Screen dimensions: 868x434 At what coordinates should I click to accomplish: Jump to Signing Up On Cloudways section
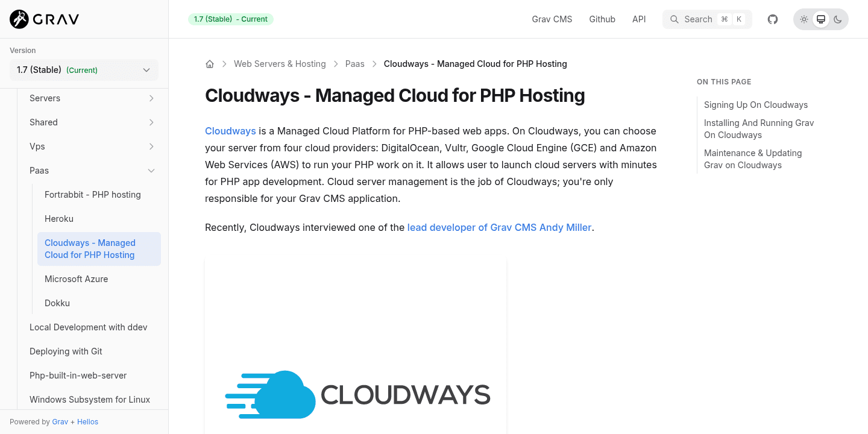click(x=755, y=105)
